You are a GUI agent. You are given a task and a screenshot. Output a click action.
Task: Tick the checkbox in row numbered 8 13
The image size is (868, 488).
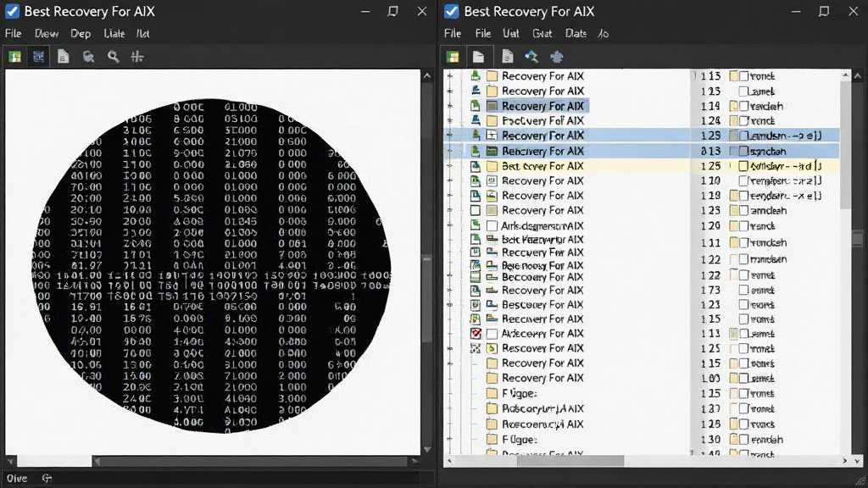[x=744, y=151]
